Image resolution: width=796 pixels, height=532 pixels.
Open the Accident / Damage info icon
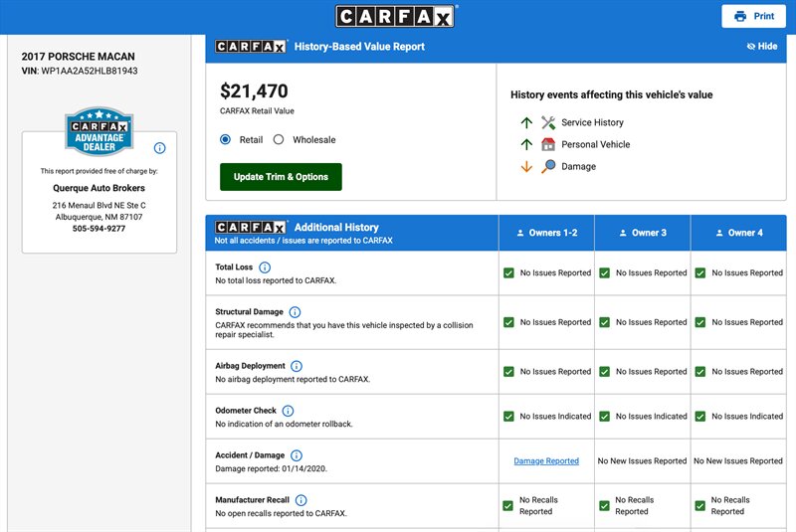[x=297, y=455]
